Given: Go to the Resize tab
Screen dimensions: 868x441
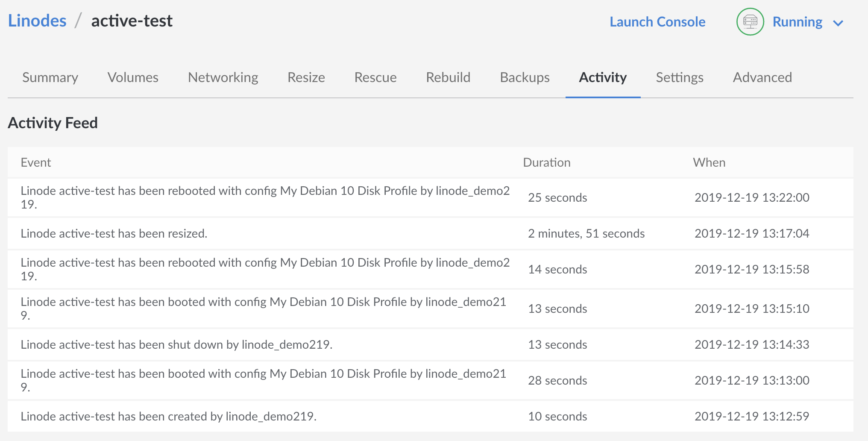Looking at the screenshot, I should point(306,77).
